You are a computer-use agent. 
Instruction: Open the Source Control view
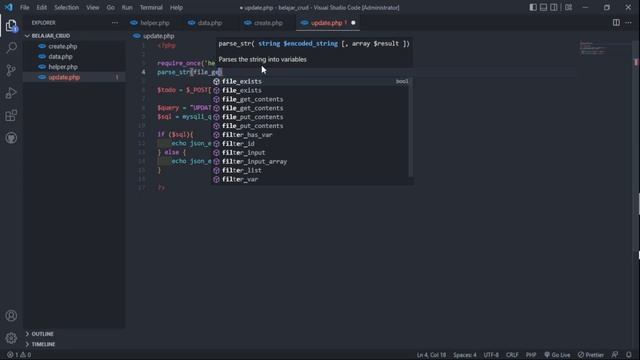point(11,70)
